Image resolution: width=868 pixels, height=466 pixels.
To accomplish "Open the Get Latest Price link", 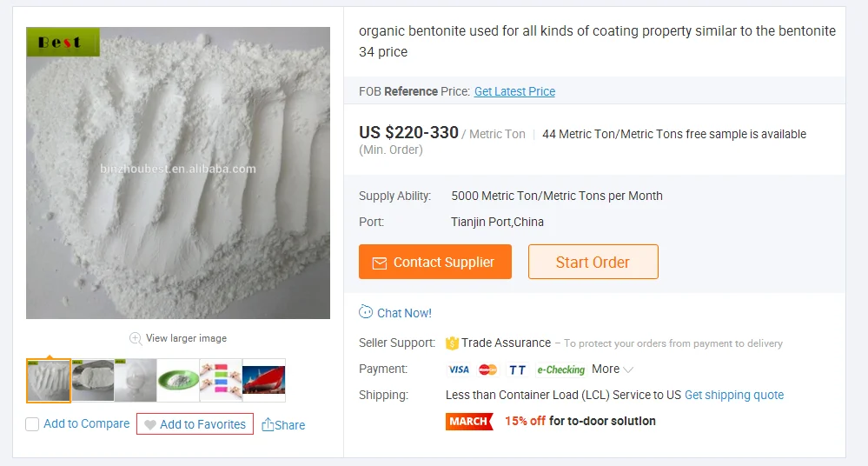I will point(514,91).
